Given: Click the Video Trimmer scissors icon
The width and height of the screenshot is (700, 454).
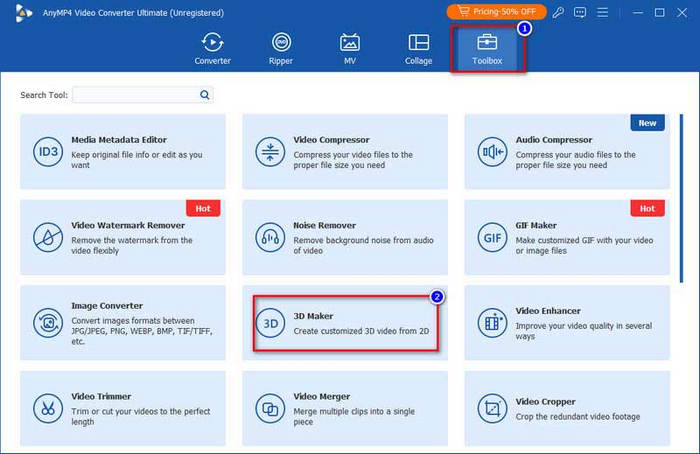Looking at the screenshot, I should (48, 408).
